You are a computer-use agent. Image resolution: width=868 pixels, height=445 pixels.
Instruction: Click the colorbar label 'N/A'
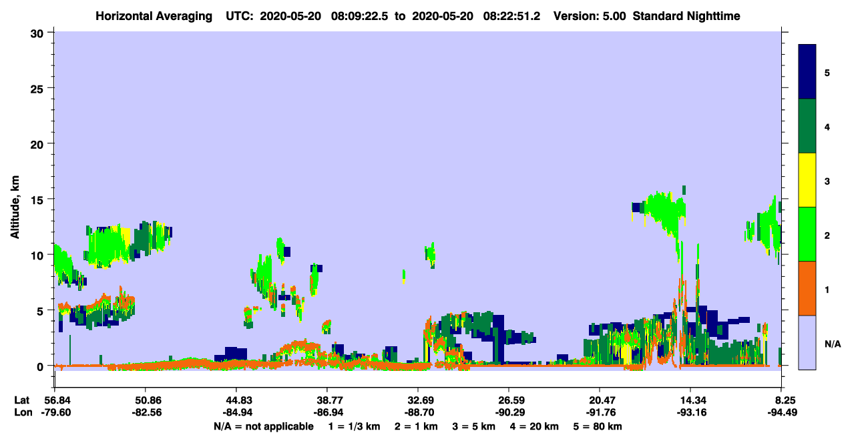coord(832,344)
